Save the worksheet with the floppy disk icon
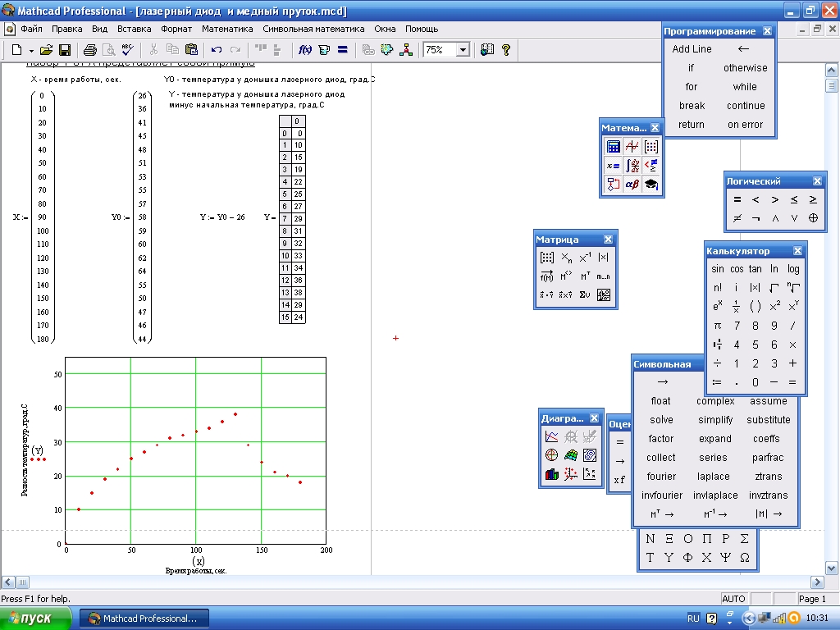 click(x=65, y=50)
